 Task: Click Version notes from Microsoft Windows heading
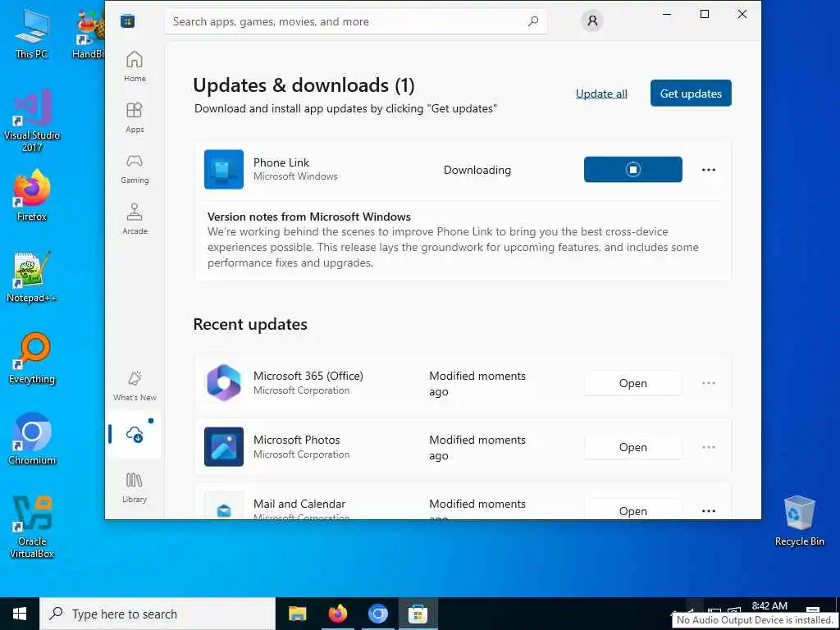click(309, 217)
